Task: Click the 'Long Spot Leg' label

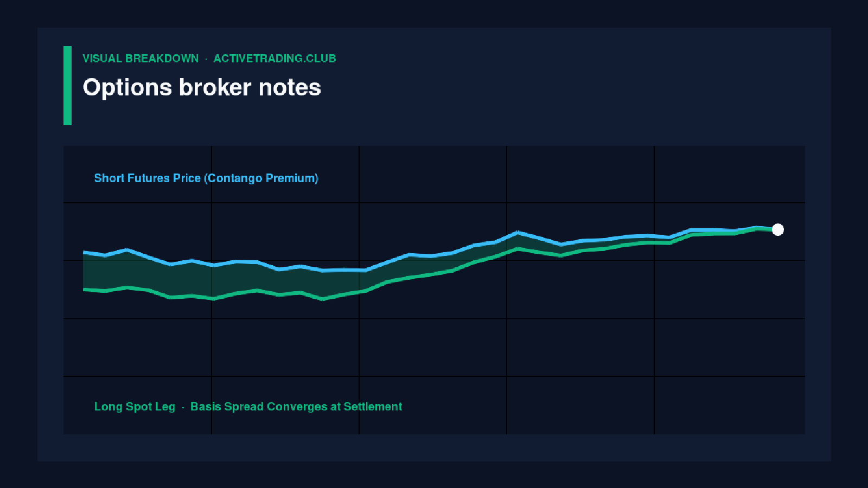Action: click(135, 407)
